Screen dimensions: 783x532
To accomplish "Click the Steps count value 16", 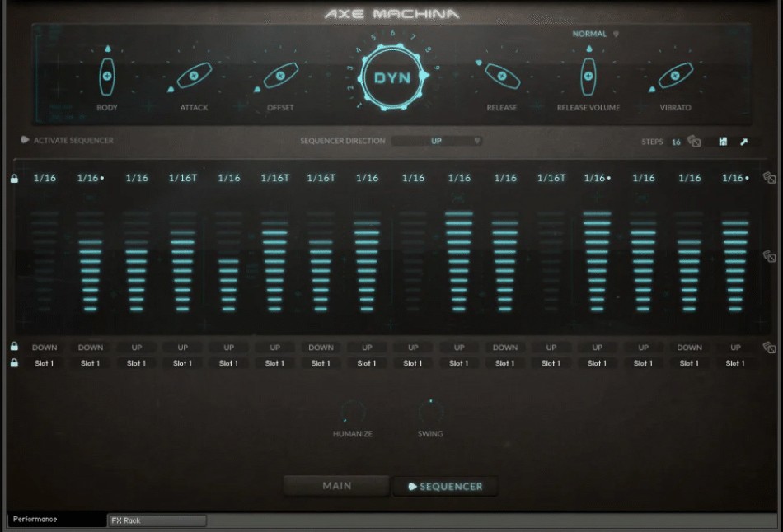I will coord(676,142).
